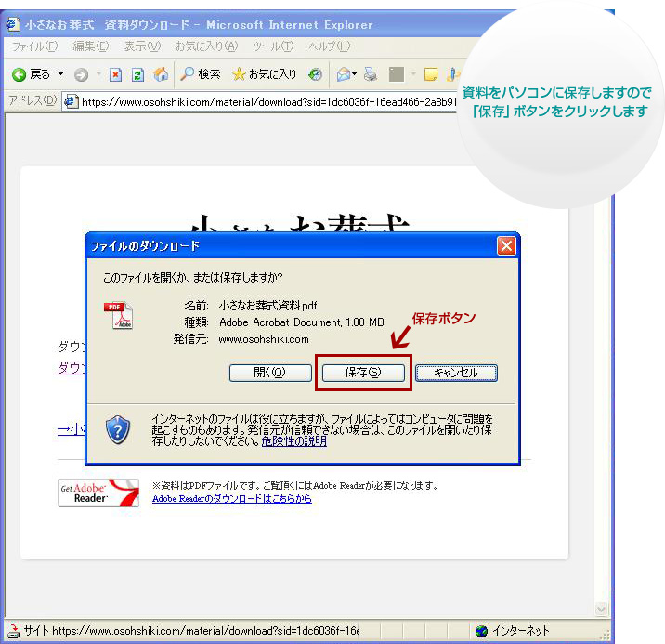The image size is (665, 644).
Task: Open the Back button history dropdown arrow
Action: pos(60,74)
